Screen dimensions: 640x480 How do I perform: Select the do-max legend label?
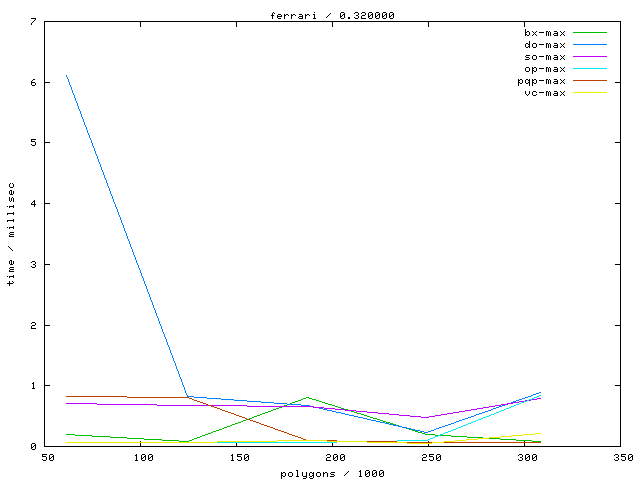tap(545, 44)
